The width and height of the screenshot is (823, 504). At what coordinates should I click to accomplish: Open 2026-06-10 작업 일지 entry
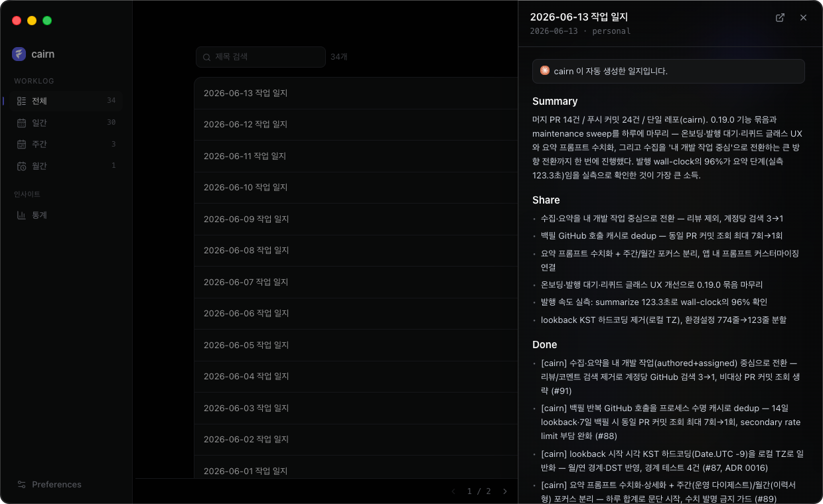(x=356, y=188)
